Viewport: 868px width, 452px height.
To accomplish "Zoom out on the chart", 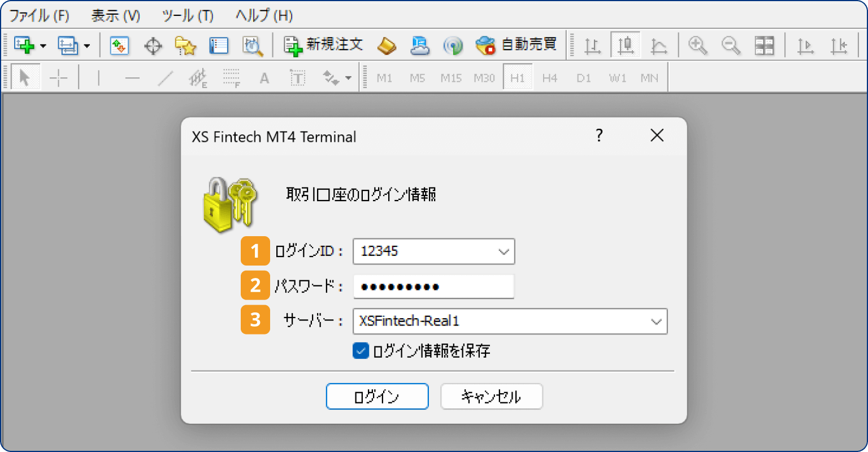I will tap(731, 45).
